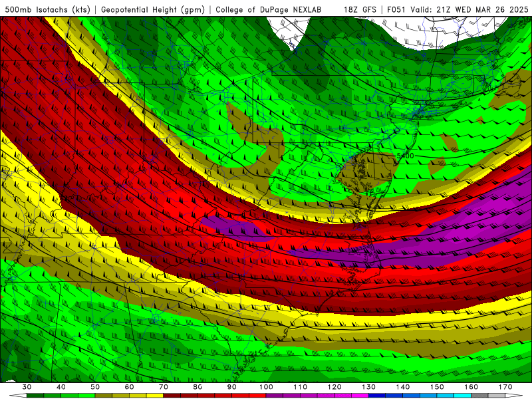
Task: Click the 'Valid: 21Z WED MAR 26 2025' text
Action: click(469, 9)
